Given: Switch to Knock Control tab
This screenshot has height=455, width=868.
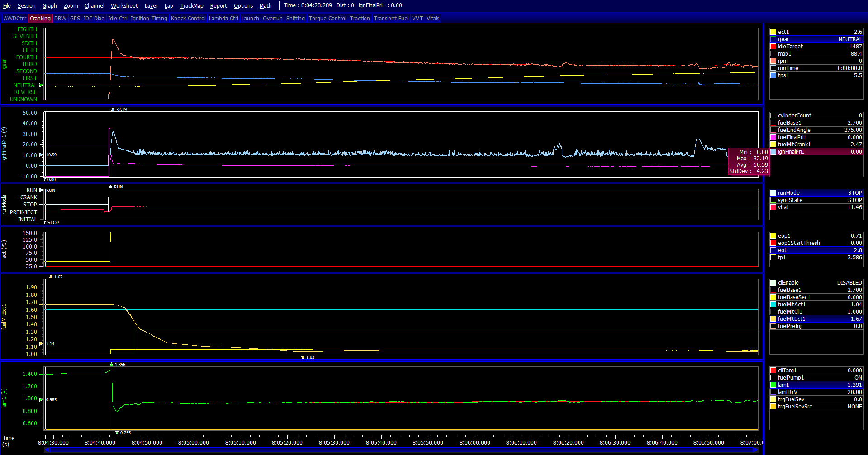Looking at the screenshot, I should [x=188, y=19].
